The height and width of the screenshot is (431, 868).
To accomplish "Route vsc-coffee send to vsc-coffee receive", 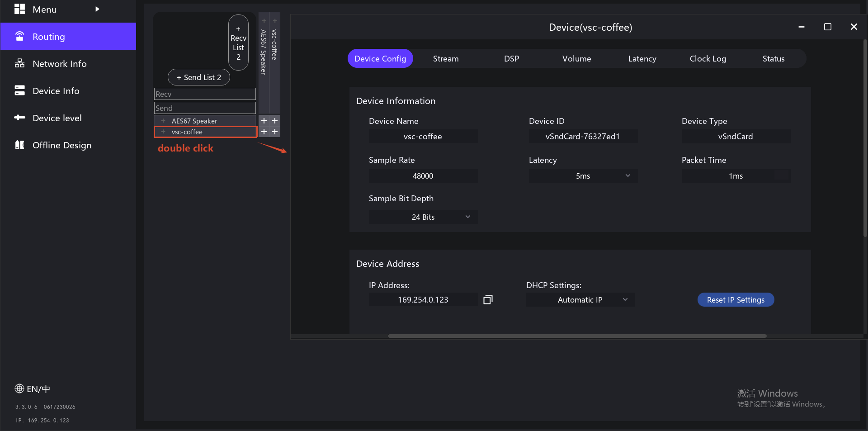I will coord(275,132).
